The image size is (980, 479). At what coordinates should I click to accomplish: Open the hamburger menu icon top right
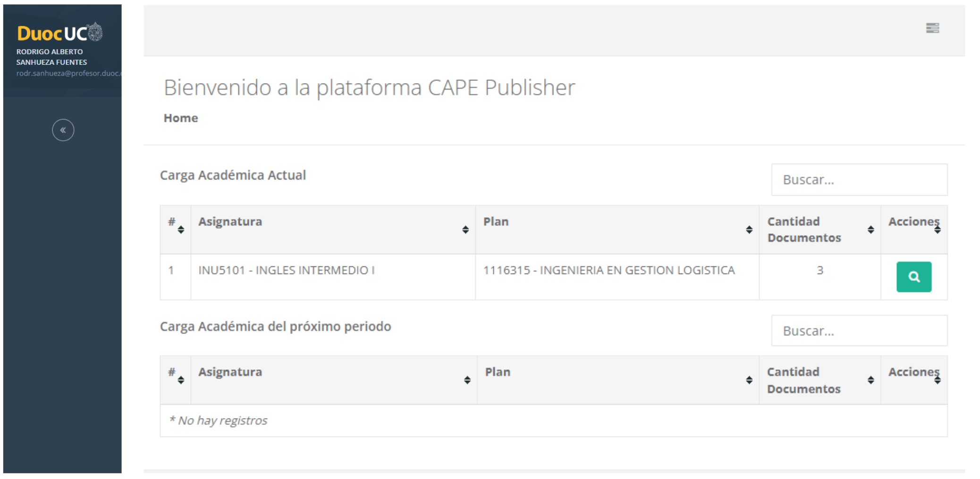click(932, 28)
